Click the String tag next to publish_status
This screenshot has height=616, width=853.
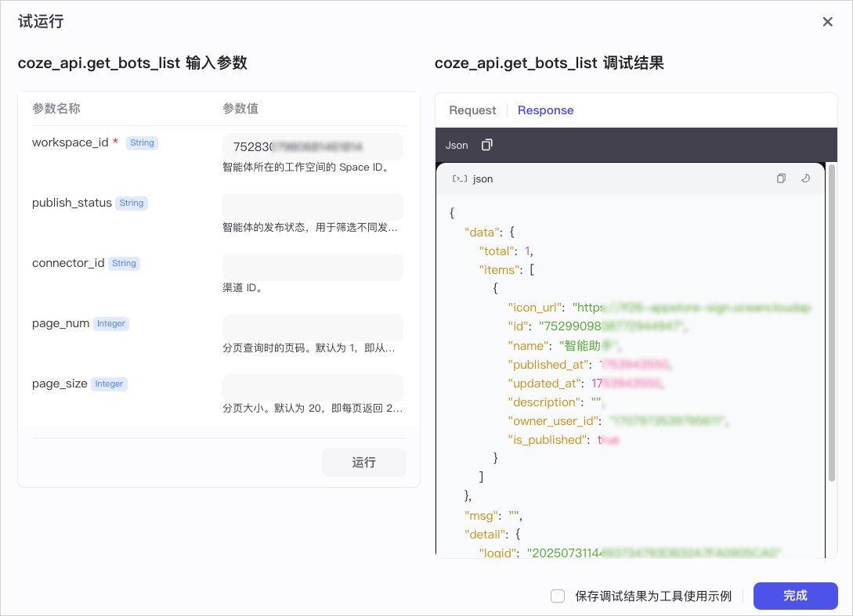(132, 203)
